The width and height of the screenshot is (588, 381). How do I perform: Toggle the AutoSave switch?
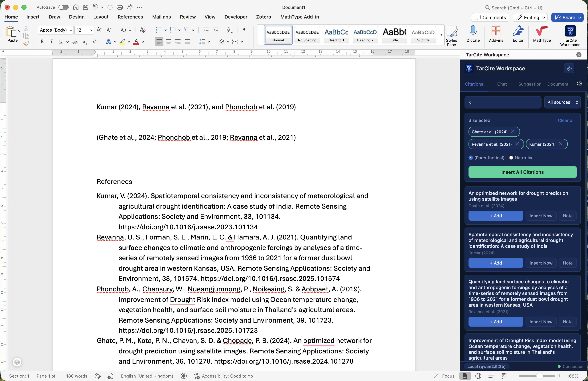tap(63, 7)
